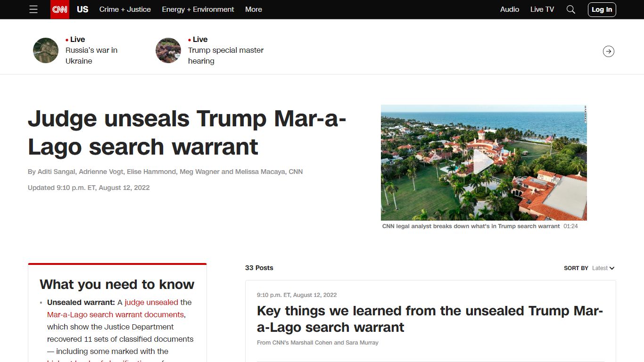
Task: Open Energy + Environment section
Action: [x=198, y=9]
